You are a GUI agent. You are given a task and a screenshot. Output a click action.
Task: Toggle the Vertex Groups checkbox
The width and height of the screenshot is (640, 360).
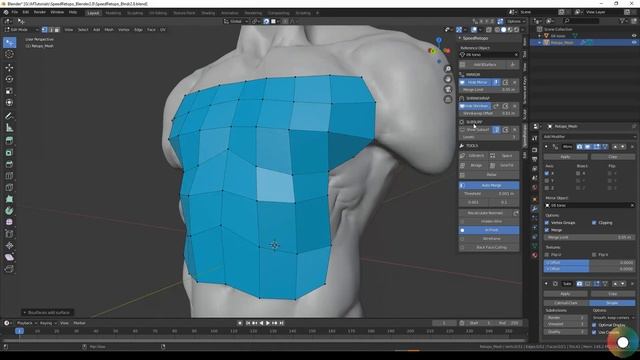pyautogui.click(x=547, y=223)
